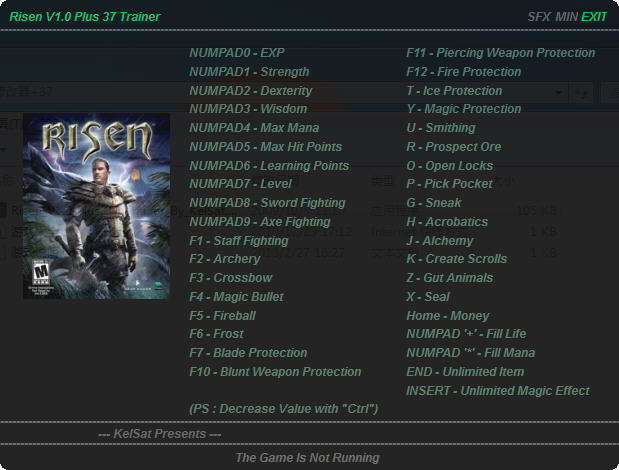Click the SFX sound toggle
The width and height of the screenshot is (619, 470).
coord(539,17)
